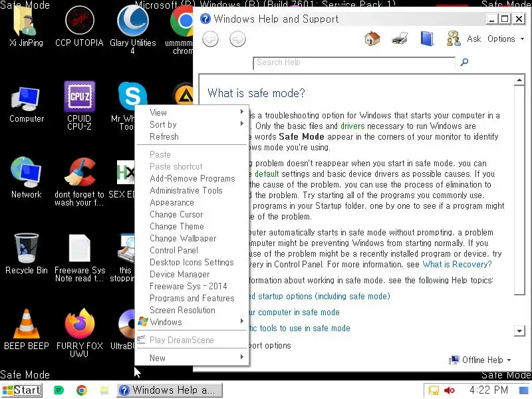532x399 pixels.
Task: Open Administrative Tools from context menu
Action: 192,190
